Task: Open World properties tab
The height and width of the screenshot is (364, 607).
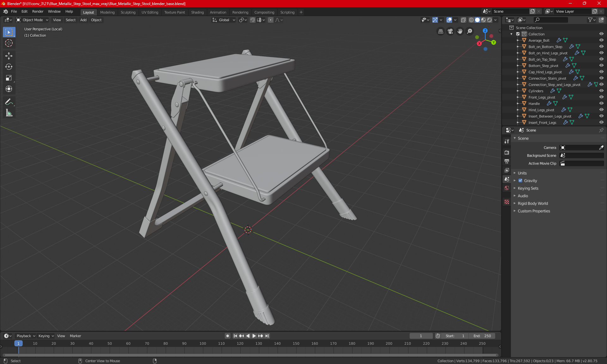Action: (507, 188)
